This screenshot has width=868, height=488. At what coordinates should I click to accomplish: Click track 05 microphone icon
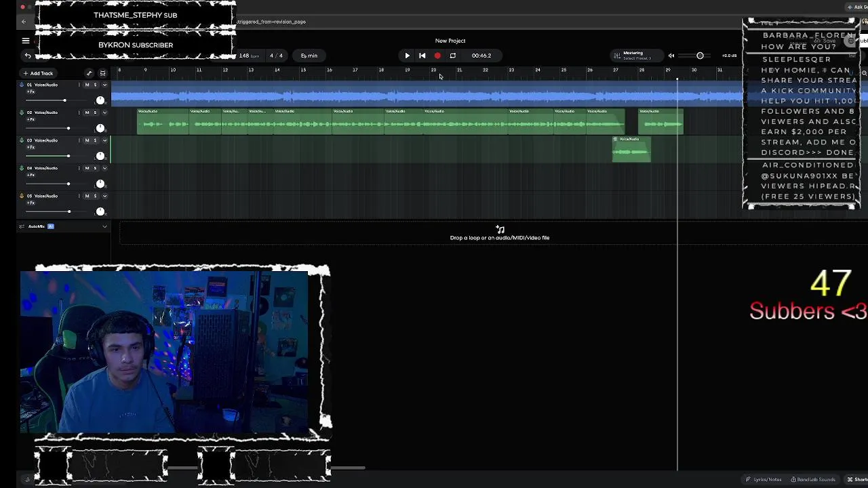point(22,196)
